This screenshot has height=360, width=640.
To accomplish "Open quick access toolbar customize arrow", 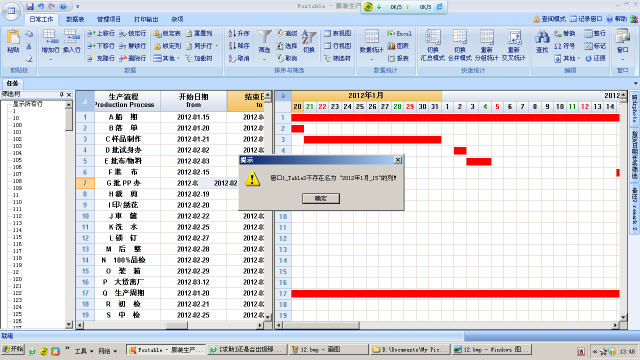I will pyautogui.click(x=78, y=7).
